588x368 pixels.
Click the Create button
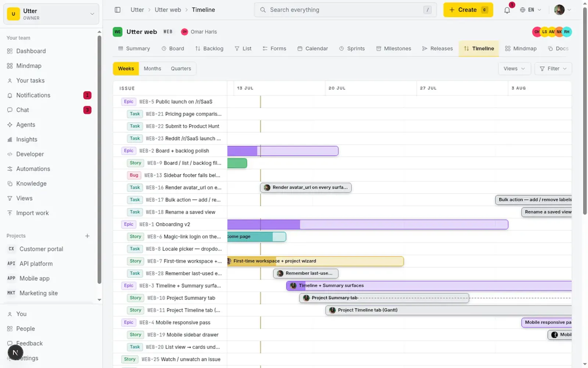click(x=468, y=10)
